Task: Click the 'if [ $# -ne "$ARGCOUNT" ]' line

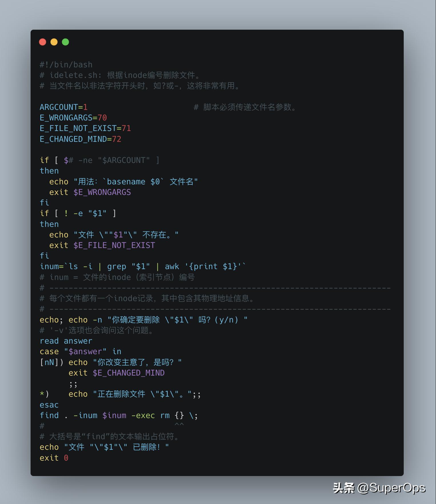Action: click(100, 160)
